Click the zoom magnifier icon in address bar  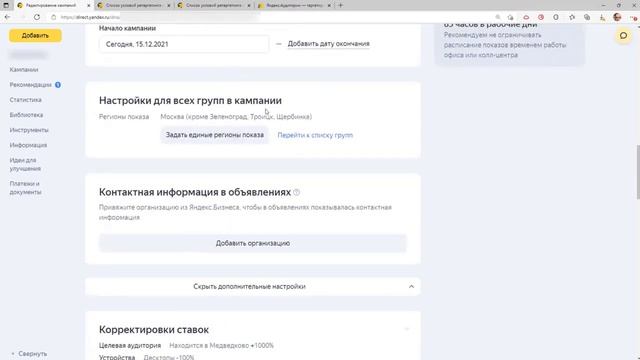coord(498,17)
